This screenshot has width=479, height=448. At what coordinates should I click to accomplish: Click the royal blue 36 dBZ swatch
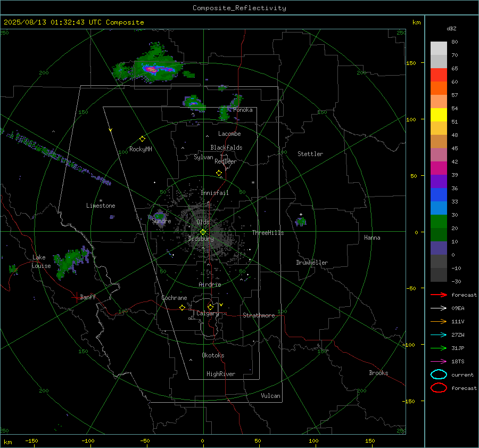click(439, 195)
